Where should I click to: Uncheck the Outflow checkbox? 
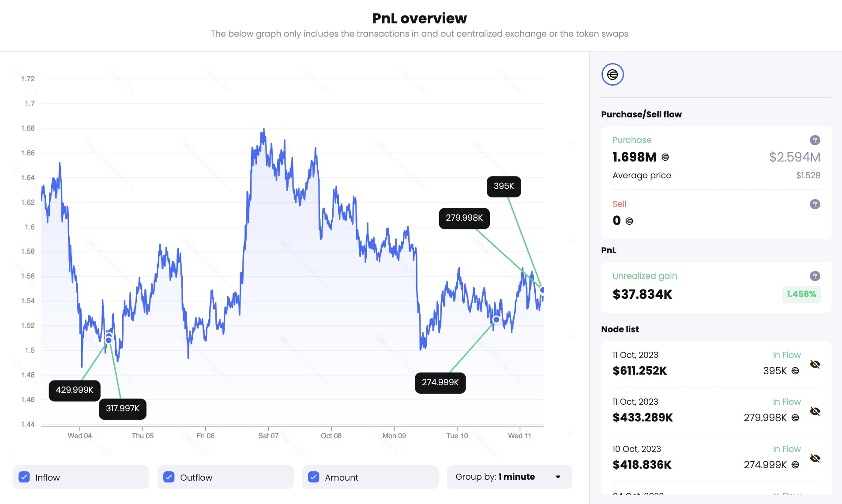(169, 477)
